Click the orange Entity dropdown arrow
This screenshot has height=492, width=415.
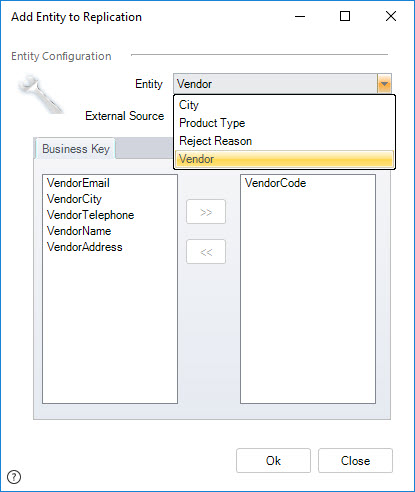coord(384,84)
